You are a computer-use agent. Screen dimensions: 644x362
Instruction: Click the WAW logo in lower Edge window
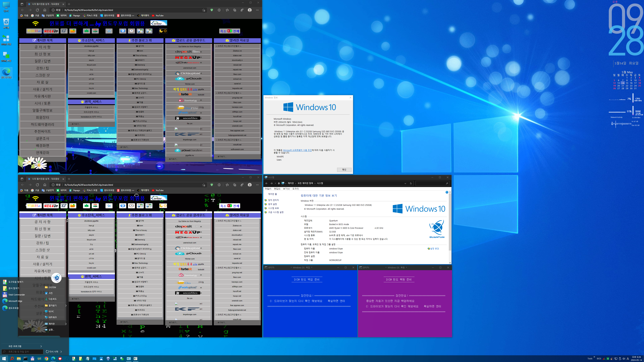coord(159,198)
